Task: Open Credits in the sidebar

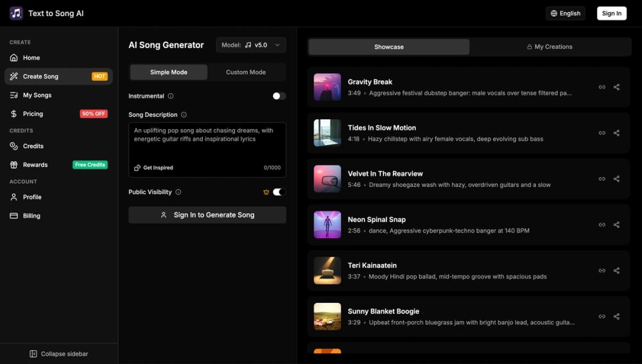Action: pos(58,146)
